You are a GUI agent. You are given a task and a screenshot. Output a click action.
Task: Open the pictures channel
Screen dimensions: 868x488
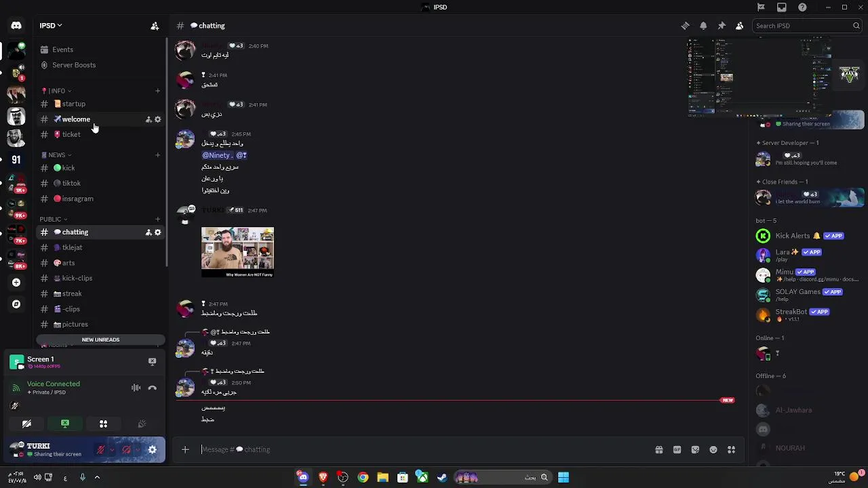click(x=100, y=324)
